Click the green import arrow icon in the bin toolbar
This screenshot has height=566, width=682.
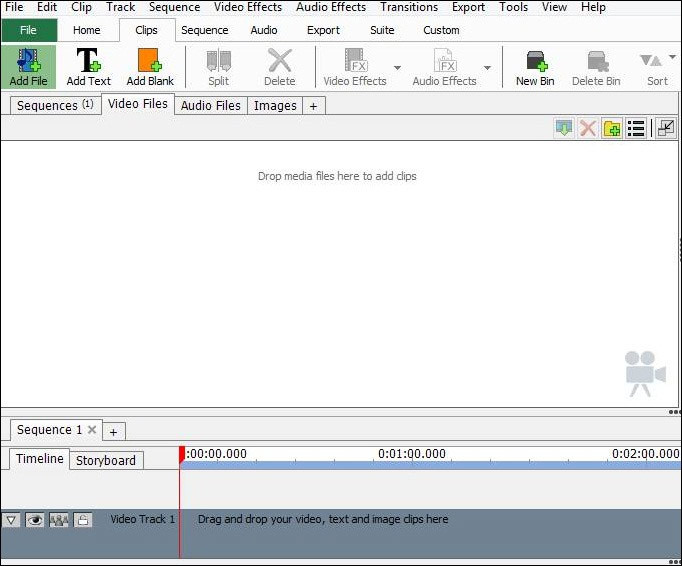tap(564, 128)
